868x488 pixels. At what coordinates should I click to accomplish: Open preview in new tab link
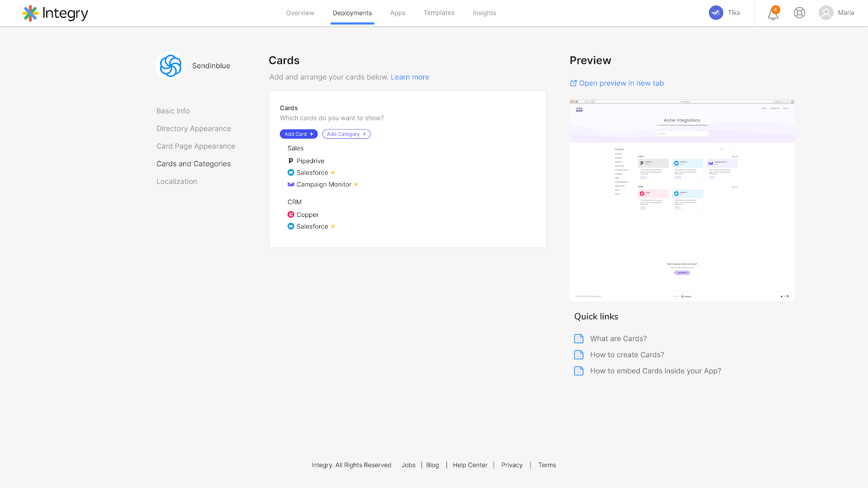tap(621, 83)
